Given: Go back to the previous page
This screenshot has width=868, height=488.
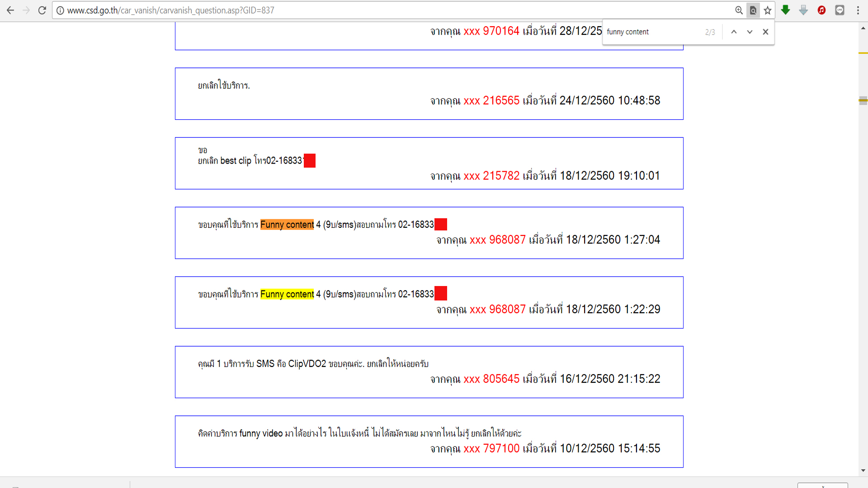Looking at the screenshot, I should 10,10.
